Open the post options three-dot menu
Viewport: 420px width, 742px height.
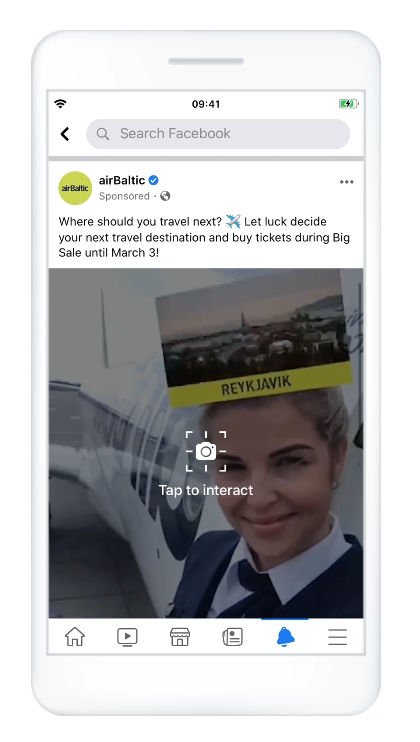[347, 182]
